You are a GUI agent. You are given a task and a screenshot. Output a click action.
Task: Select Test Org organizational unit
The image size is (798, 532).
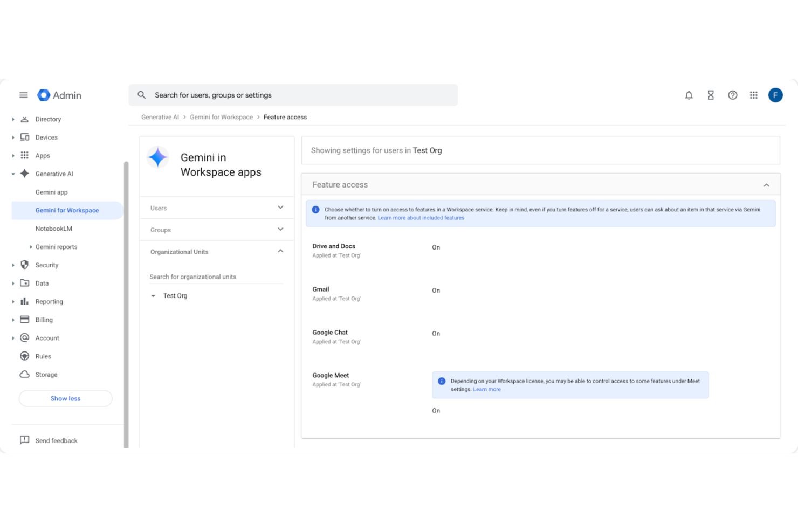[175, 296]
